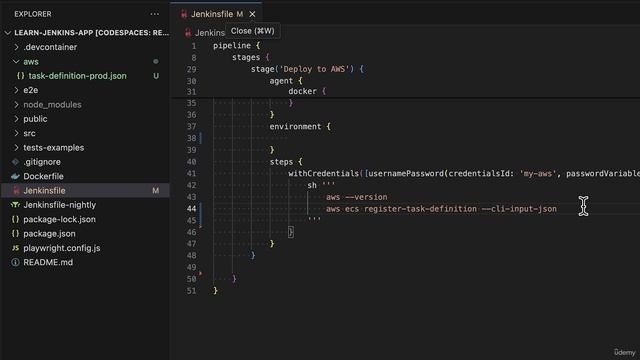Click line number 41 in gutter
Image resolution: width=640 pixels, height=360 pixels.
(x=191, y=174)
